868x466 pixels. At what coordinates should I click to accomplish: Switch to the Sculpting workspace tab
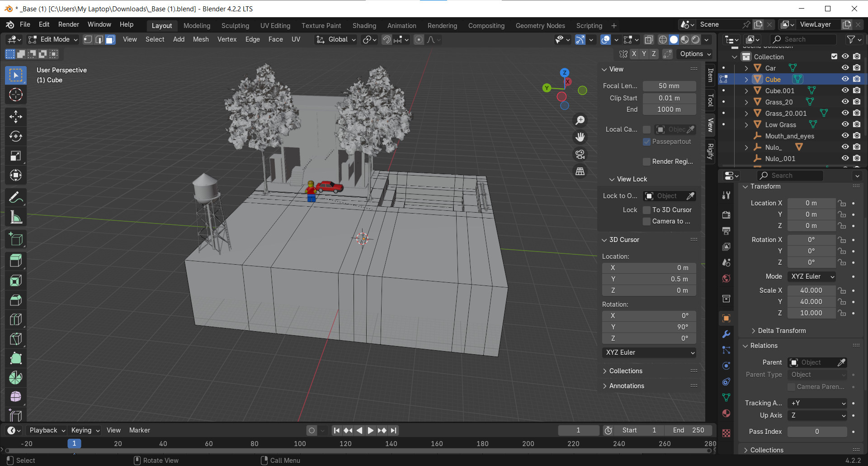(235, 26)
